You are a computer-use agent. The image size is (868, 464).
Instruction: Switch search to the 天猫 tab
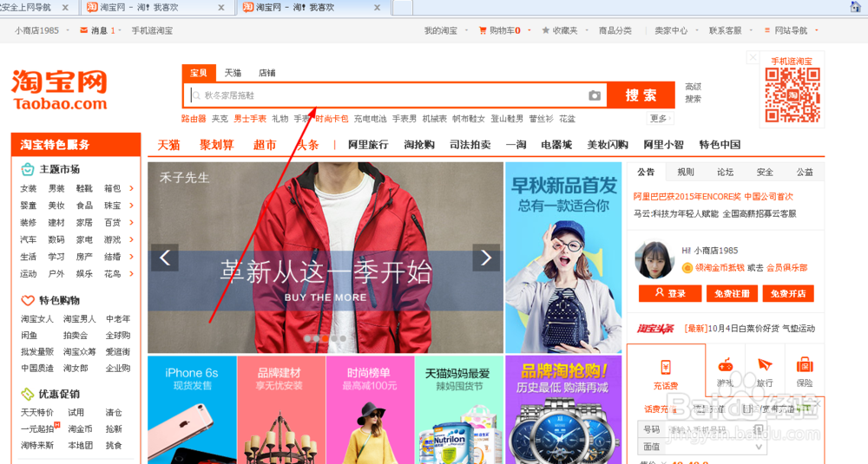pos(233,73)
